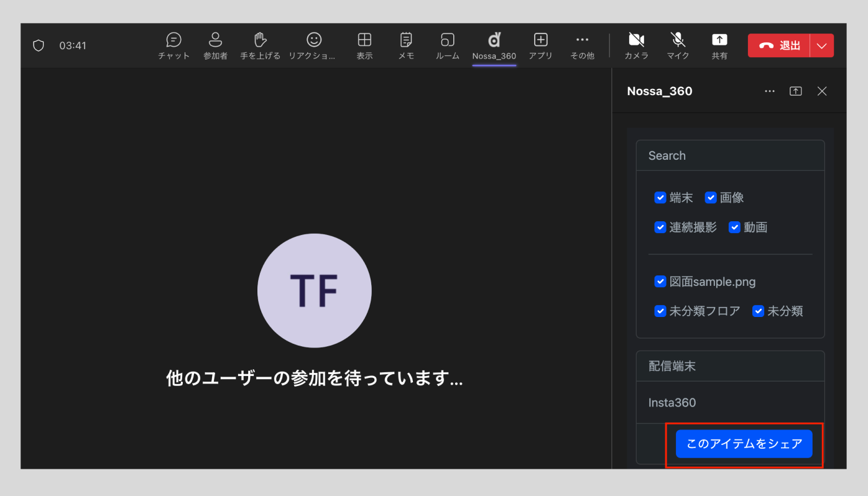Click the このアイテムをシェア button
Screen dimensions: 868x496
(x=744, y=444)
